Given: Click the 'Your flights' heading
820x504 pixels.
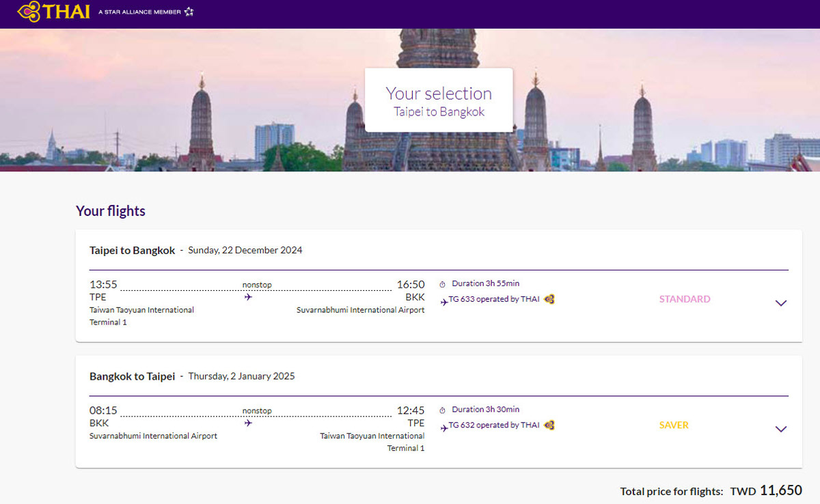Looking at the screenshot, I should [111, 211].
